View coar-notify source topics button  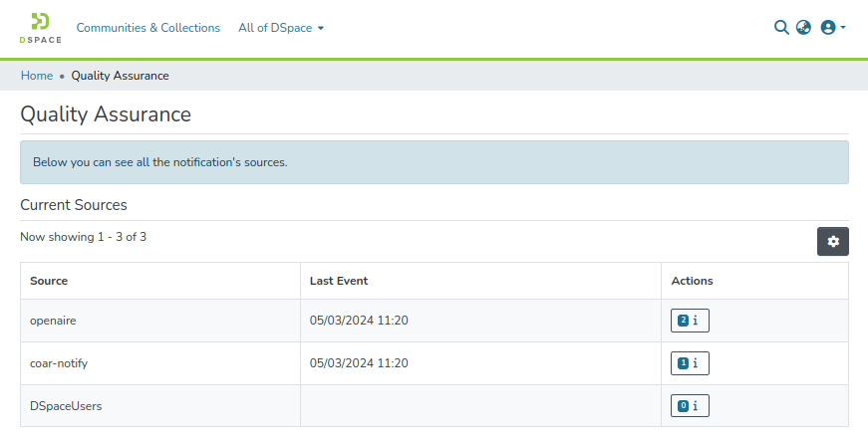pyautogui.click(x=690, y=363)
